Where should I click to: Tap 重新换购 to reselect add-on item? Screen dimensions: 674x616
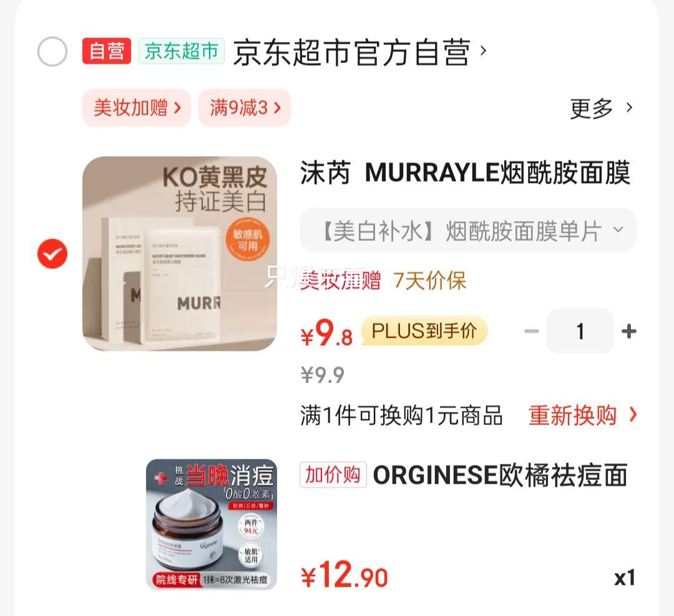pos(582,415)
